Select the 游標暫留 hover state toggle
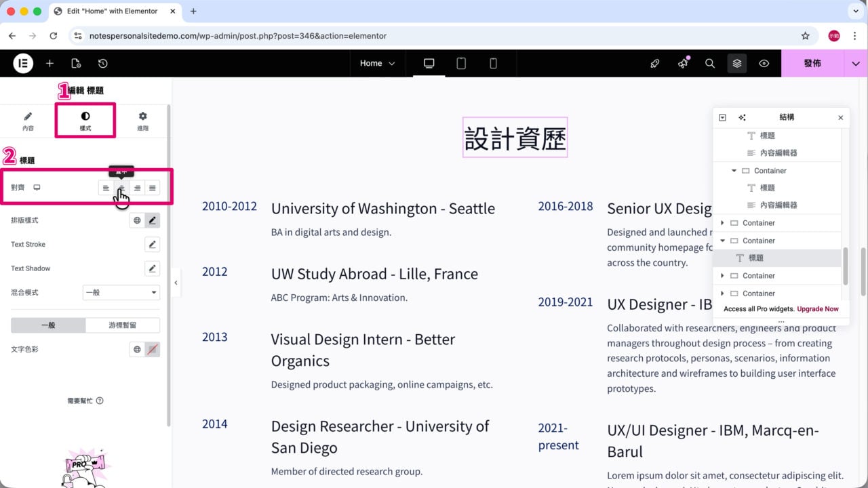The image size is (868, 488). point(123,325)
